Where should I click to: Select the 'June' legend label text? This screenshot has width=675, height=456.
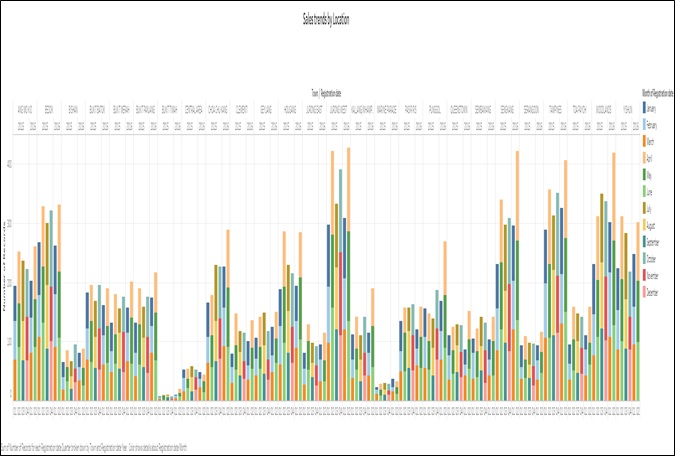[x=650, y=192]
